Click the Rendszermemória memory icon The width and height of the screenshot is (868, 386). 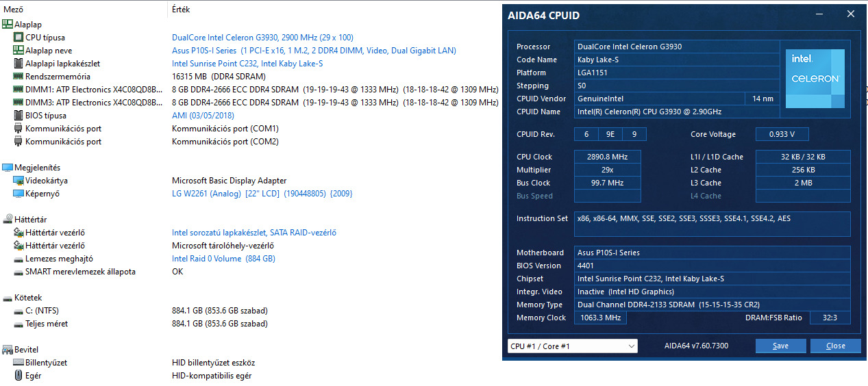(18, 77)
